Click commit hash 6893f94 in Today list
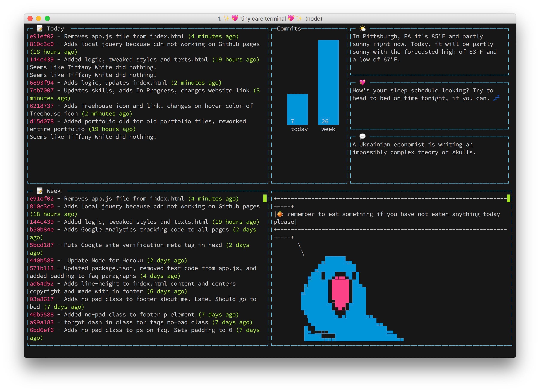This screenshot has width=540, height=392. click(x=42, y=83)
